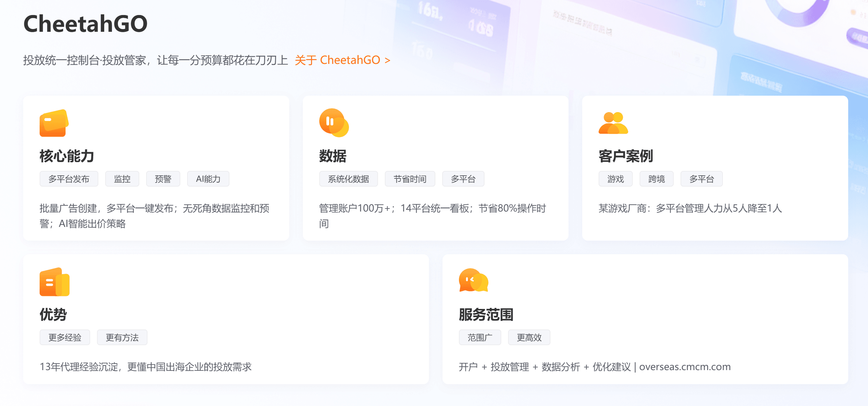Select the 游戏 tag

616,179
